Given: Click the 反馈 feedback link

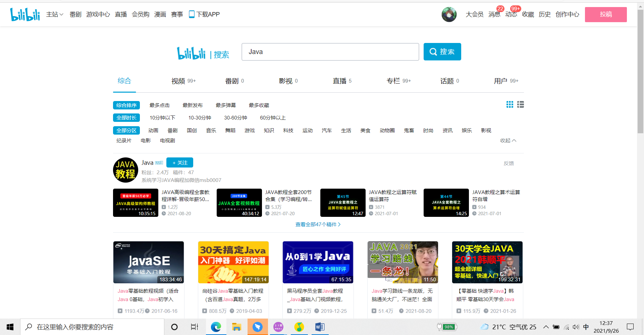Looking at the screenshot, I should 509,163.
